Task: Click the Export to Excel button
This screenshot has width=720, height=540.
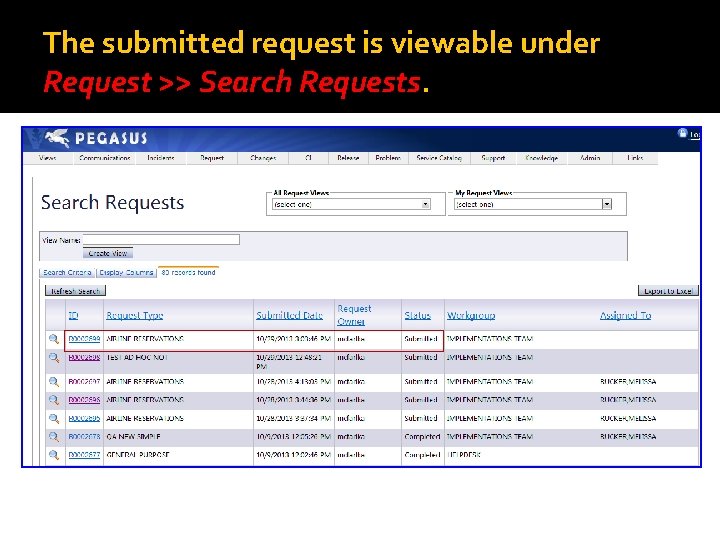Action: coord(668,291)
